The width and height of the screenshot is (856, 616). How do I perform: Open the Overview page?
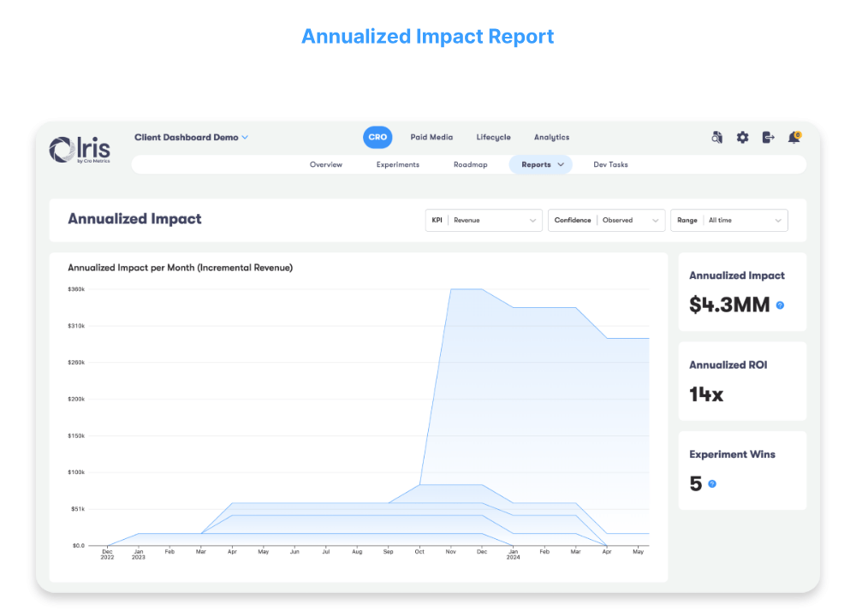tap(326, 164)
